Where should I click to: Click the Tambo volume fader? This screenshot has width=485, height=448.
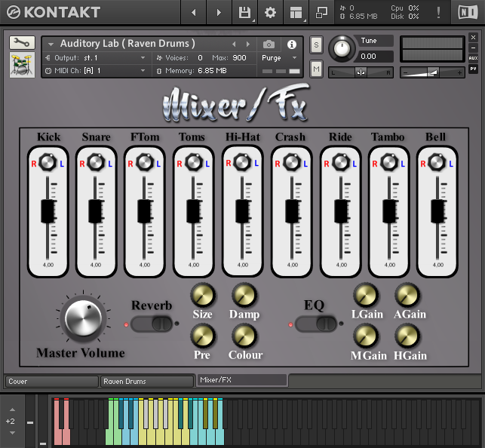[389, 211]
